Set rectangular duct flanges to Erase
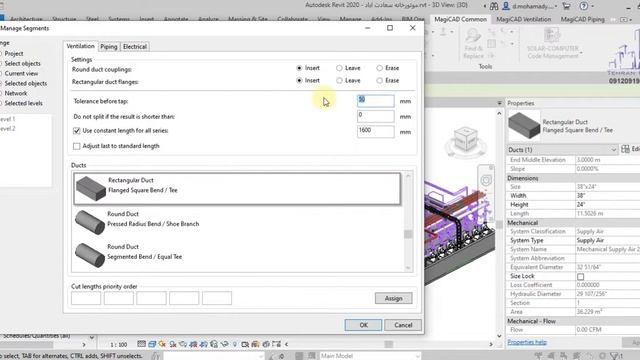Image resolution: width=640 pixels, height=360 pixels. pyautogui.click(x=380, y=81)
